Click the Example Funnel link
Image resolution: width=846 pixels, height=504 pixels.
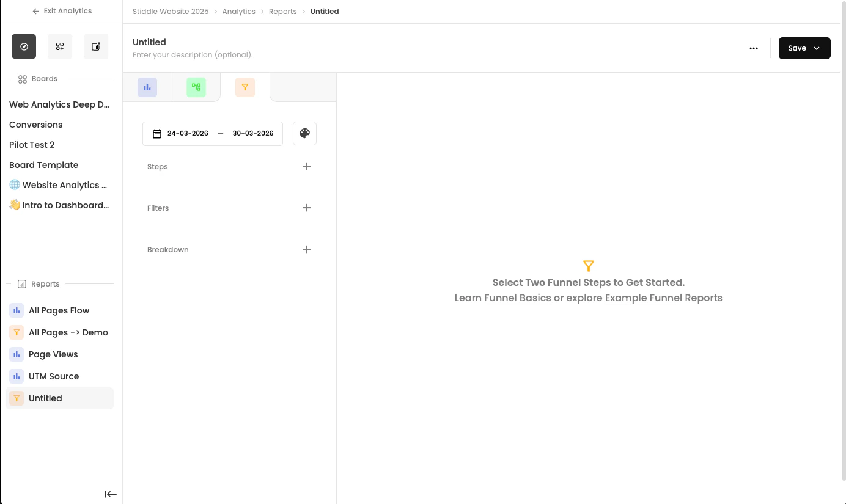tap(644, 298)
